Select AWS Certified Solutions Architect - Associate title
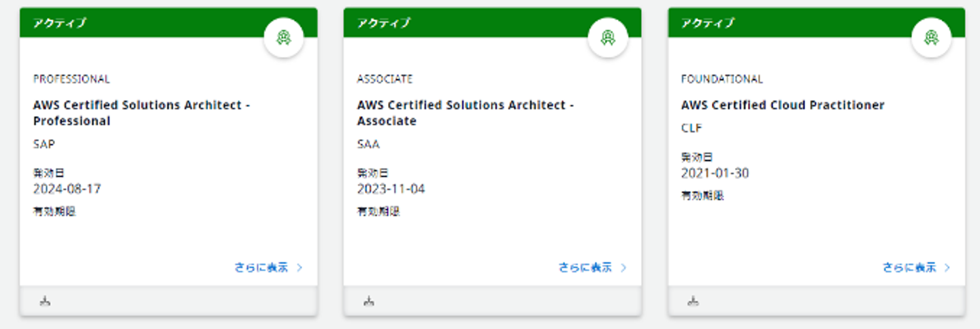This screenshot has width=980, height=329. (x=465, y=113)
